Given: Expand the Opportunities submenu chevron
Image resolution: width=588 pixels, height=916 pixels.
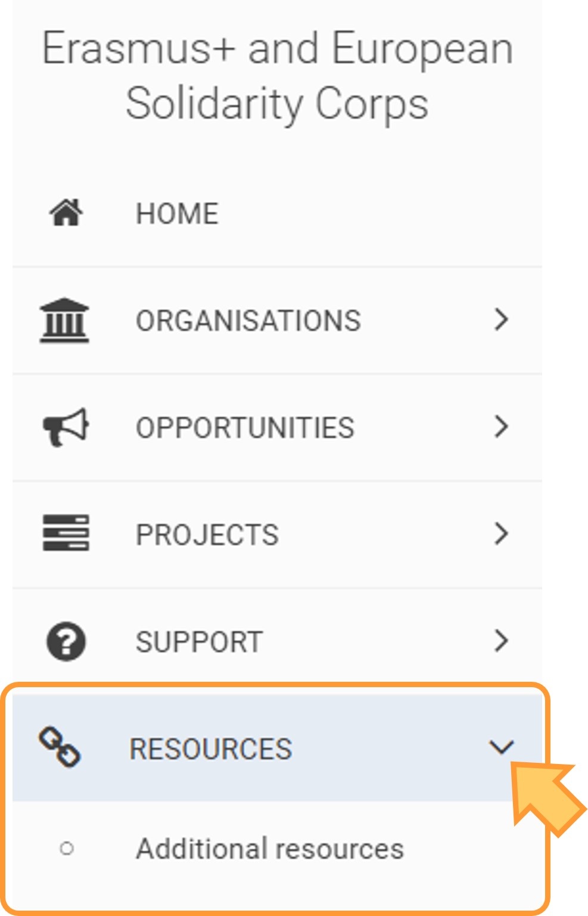Looking at the screenshot, I should [x=502, y=427].
